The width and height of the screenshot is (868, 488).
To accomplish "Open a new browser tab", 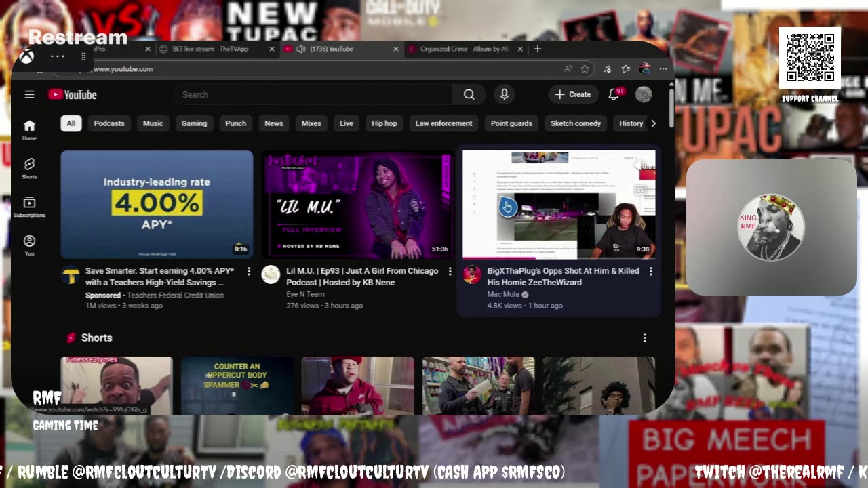I will [x=538, y=49].
